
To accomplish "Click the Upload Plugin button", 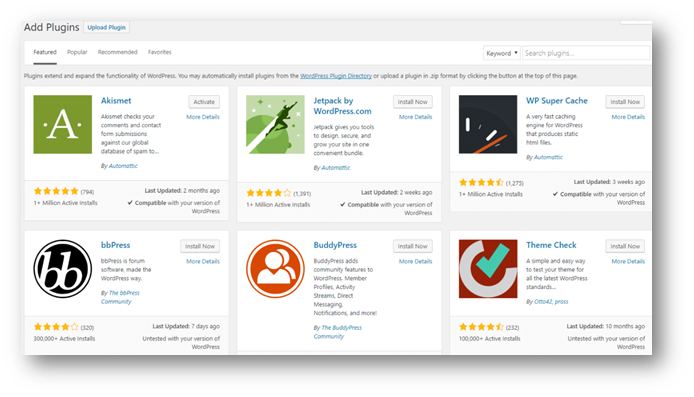I will click(x=106, y=27).
